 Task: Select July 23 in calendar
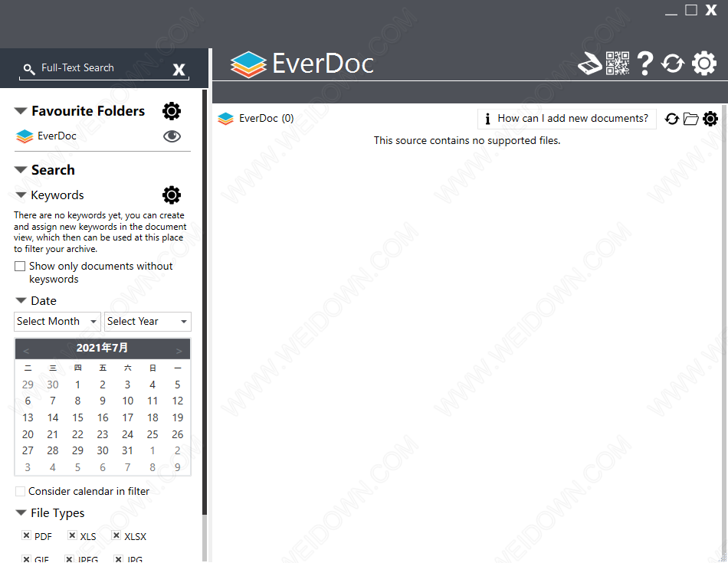click(102, 434)
